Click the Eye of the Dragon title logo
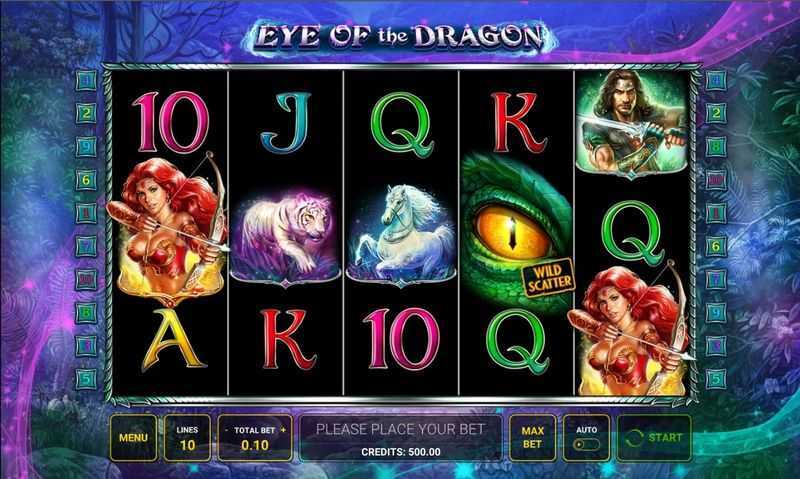The height and width of the screenshot is (479, 800). [399, 37]
